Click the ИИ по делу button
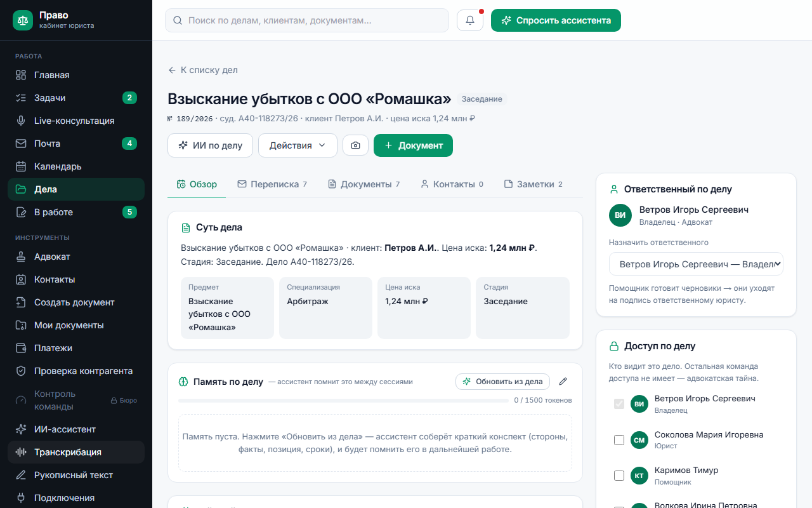Screen dimensions: 812x508 coord(210,145)
